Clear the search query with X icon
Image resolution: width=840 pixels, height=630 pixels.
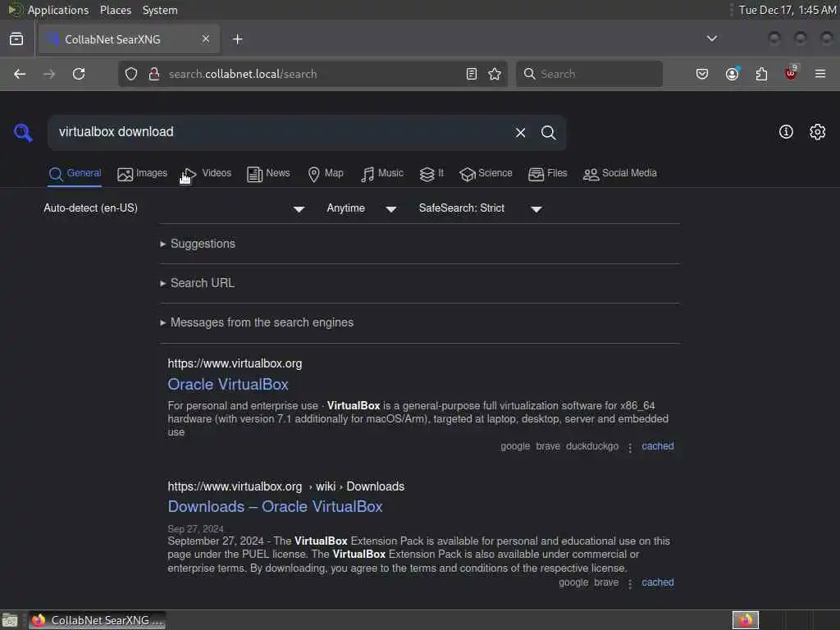tap(520, 132)
